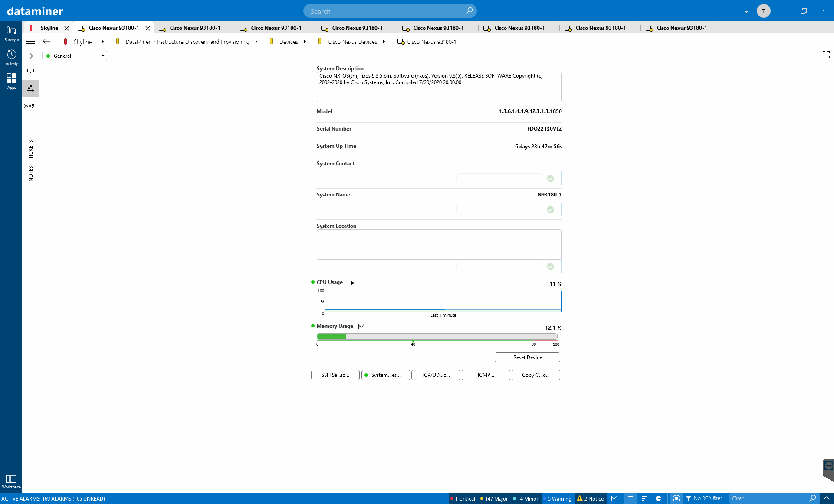
Task: Open the alarms page showing 9+
Action: [31, 106]
